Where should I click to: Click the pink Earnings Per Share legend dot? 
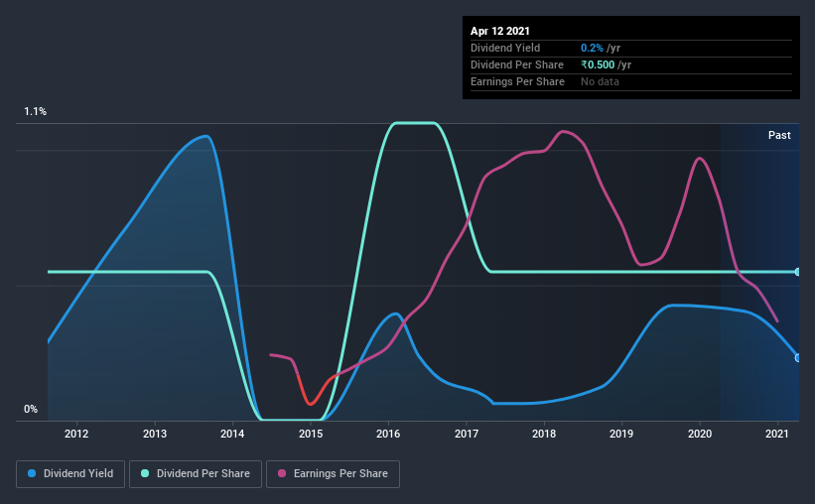point(282,473)
